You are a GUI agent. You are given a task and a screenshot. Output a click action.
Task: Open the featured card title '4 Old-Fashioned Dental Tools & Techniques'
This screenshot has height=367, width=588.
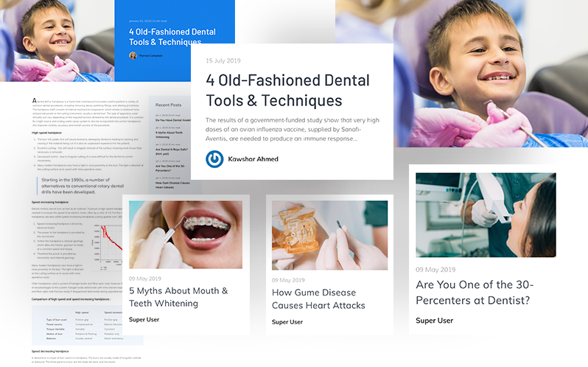click(274, 88)
